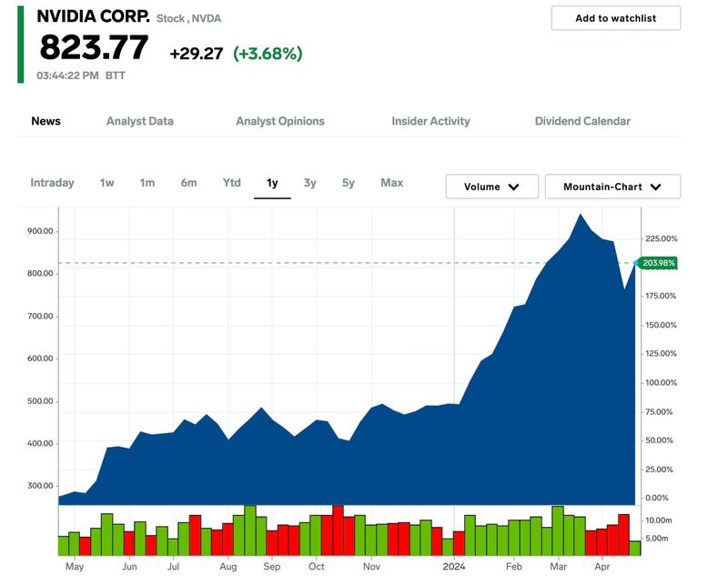Viewport: 728px width, 586px height.
Task: Click the 823.77 price value
Action: [x=94, y=47]
